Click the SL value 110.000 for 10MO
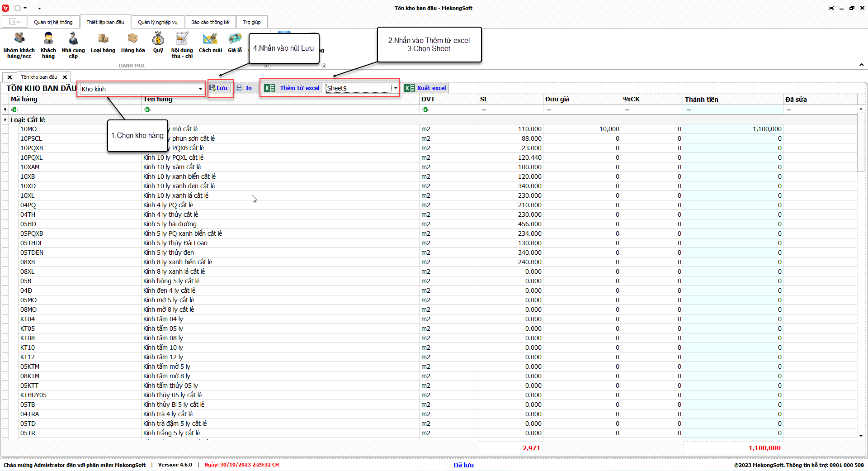The width and height of the screenshot is (868, 471). click(x=529, y=129)
